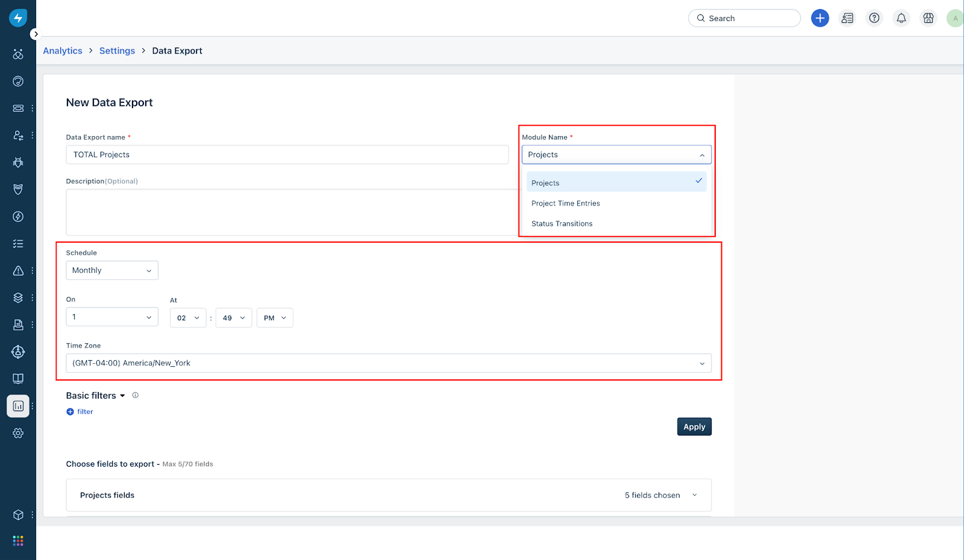964x560 pixels.
Task: Open the minute dropdown showing 49
Action: [x=234, y=318]
